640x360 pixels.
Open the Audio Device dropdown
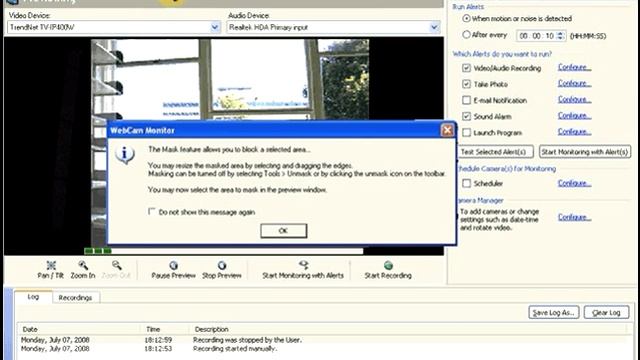point(434,27)
